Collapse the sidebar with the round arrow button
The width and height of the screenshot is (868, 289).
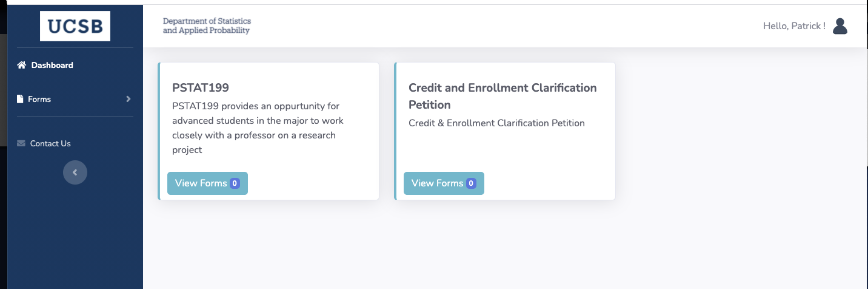[75, 172]
